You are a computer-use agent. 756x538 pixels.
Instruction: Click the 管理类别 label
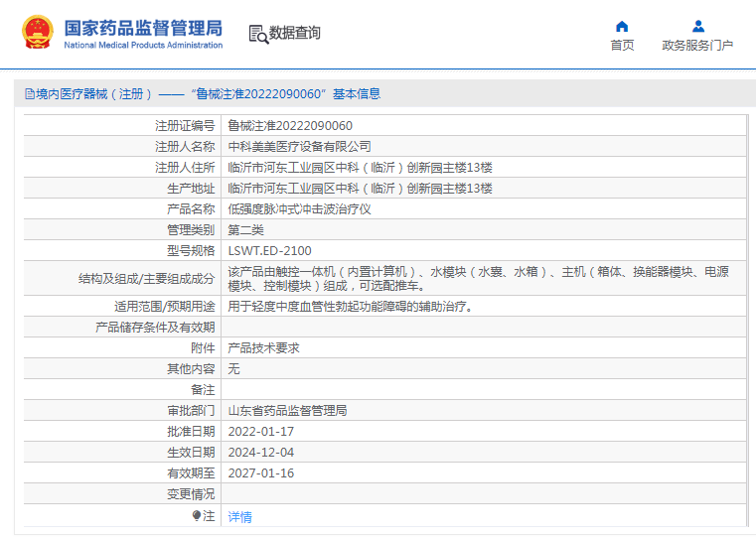pos(191,229)
